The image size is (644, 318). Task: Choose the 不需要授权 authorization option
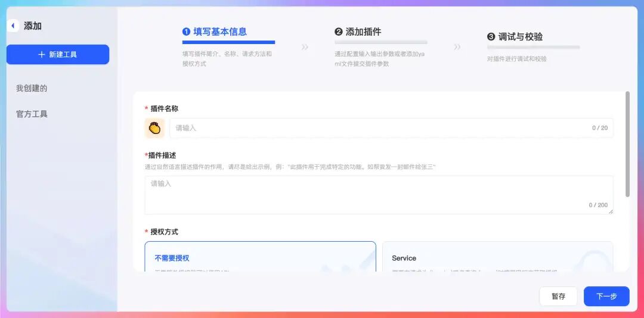coord(260,257)
